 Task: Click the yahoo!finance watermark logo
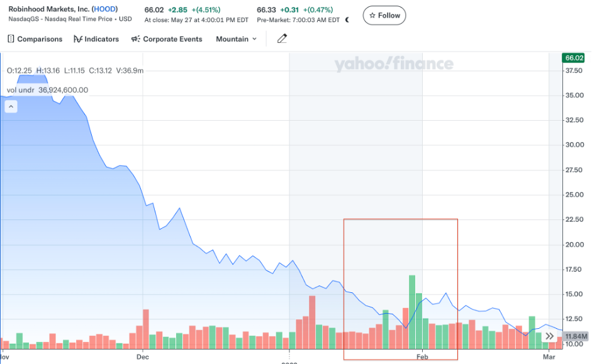(393, 63)
